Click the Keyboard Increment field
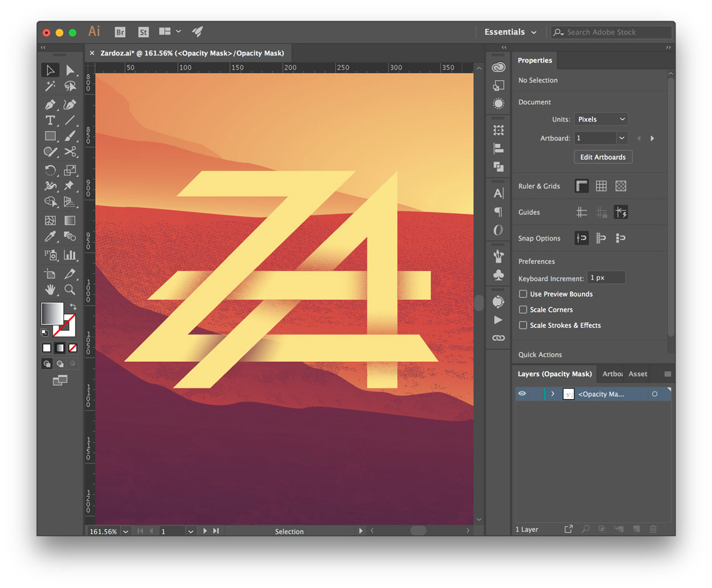The width and height of the screenshot is (712, 588). (x=606, y=278)
